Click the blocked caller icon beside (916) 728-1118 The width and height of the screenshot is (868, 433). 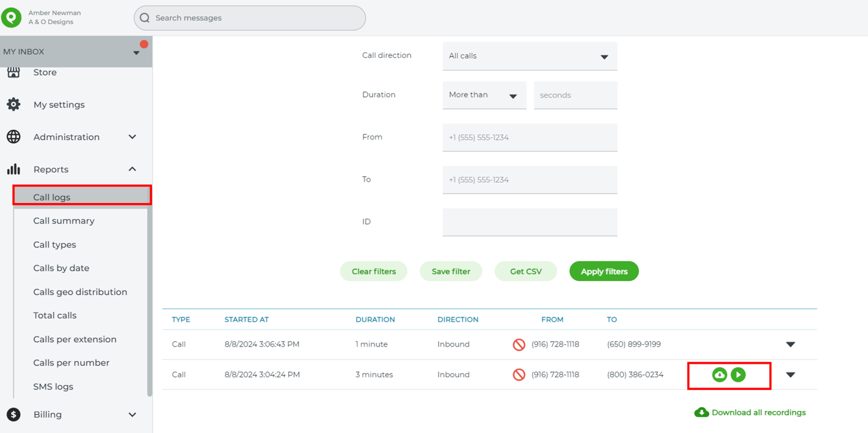[x=519, y=374]
